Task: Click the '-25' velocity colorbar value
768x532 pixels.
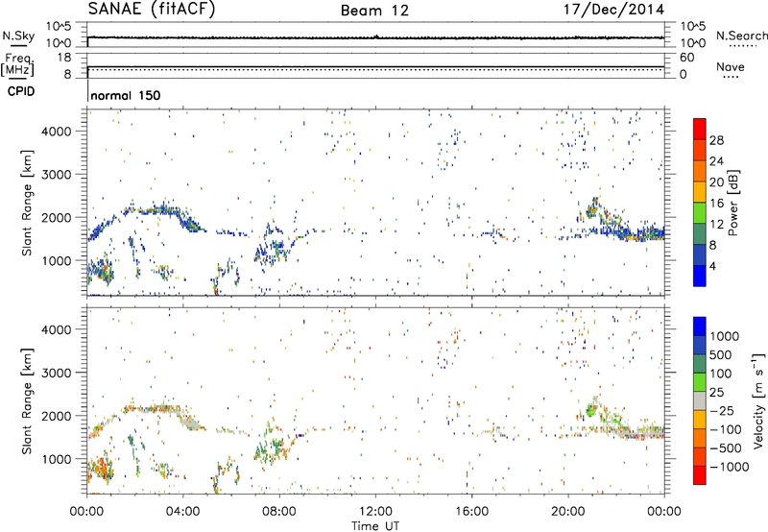Action: click(721, 410)
